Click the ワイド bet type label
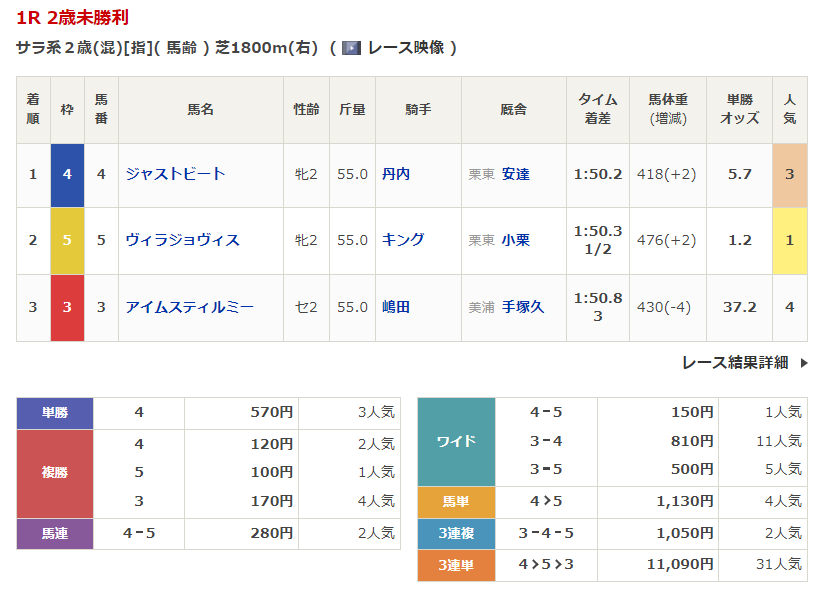The width and height of the screenshot is (820, 591). click(457, 441)
